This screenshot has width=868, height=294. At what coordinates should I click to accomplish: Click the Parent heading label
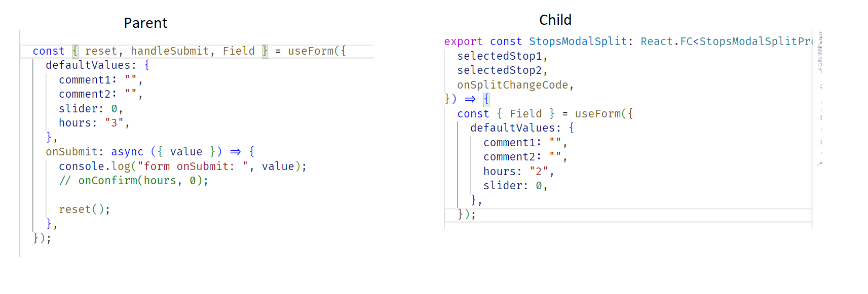tap(145, 23)
